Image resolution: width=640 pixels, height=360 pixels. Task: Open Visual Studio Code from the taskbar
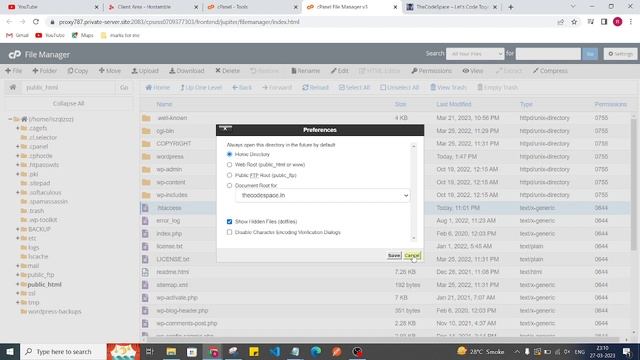pyautogui.click(x=275, y=351)
